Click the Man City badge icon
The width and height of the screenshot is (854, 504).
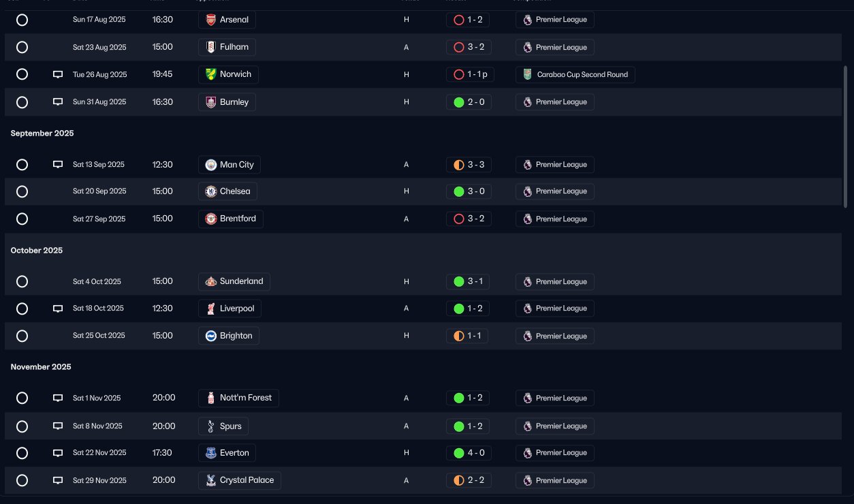[x=211, y=165]
